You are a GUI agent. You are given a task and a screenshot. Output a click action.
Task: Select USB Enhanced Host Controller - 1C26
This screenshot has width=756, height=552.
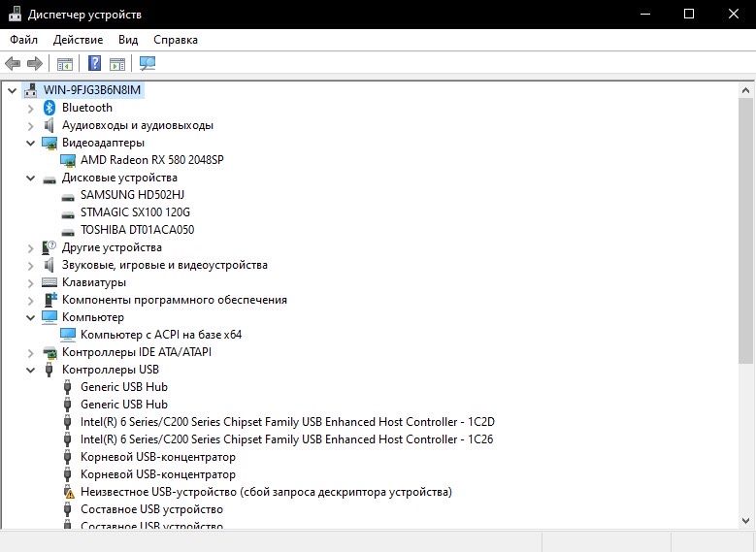287,439
